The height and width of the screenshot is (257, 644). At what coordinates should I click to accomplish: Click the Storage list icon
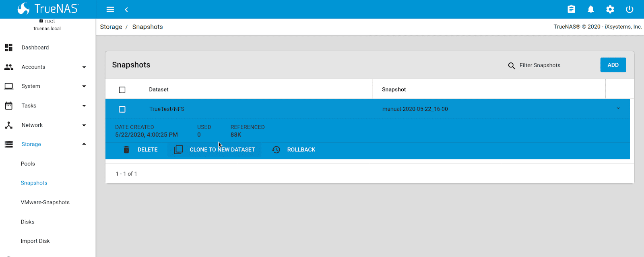(8, 144)
